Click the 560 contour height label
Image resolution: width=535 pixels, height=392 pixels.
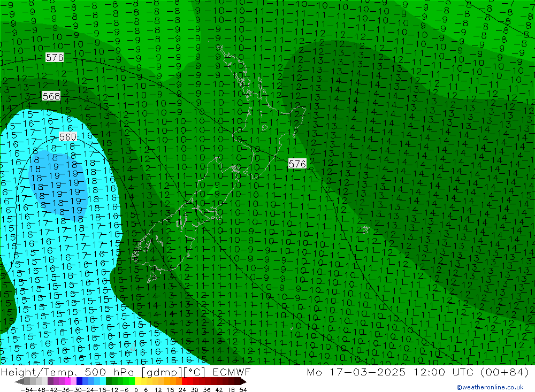pos(68,137)
